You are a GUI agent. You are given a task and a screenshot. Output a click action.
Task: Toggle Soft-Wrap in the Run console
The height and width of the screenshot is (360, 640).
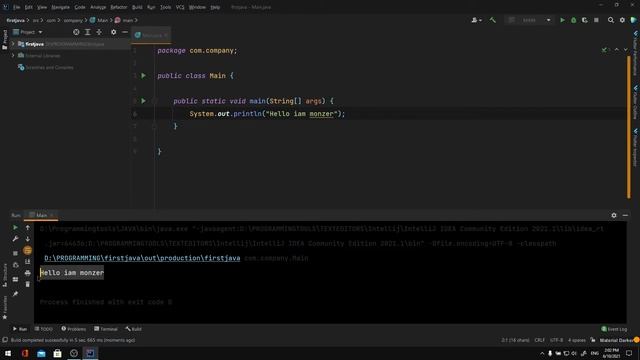pyautogui.click(x=28, y=250)
